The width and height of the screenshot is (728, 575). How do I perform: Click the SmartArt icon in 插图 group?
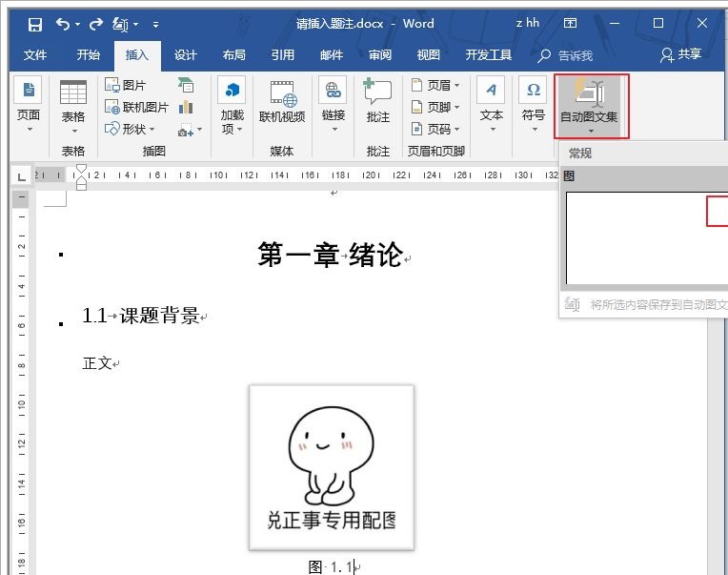click(x=185, y=86)
